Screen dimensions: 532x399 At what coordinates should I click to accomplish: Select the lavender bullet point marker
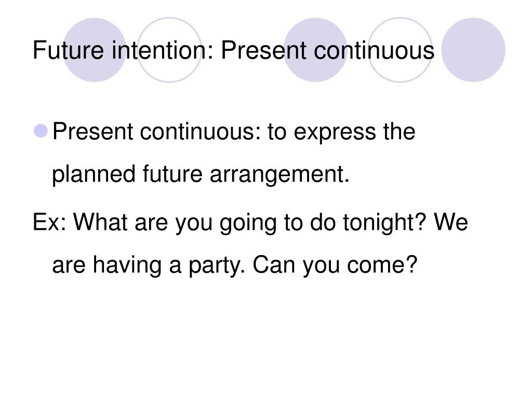41,130
